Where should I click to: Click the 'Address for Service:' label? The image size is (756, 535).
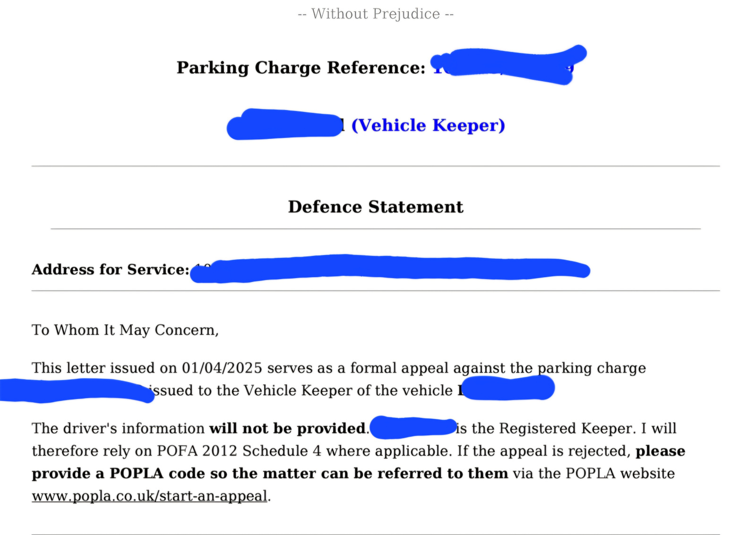coord(111,270)
